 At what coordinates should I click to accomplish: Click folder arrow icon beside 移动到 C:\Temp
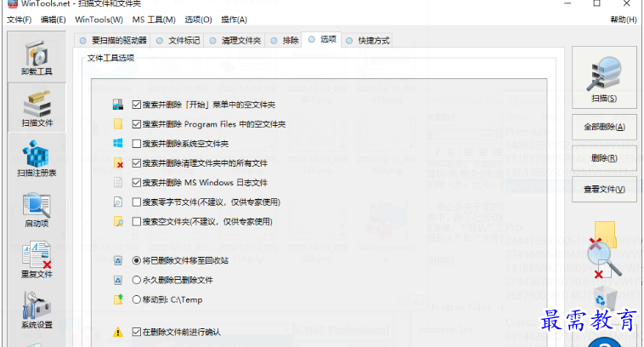(118, 299)
